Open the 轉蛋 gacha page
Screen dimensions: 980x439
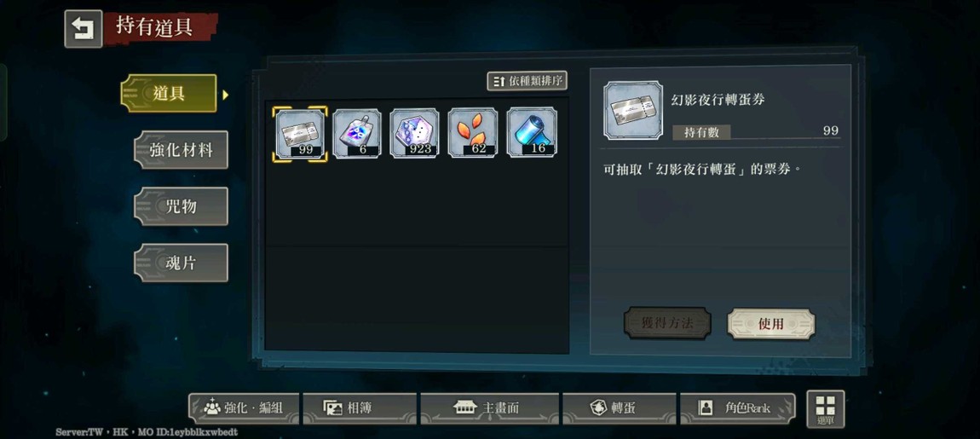(619, 408)
